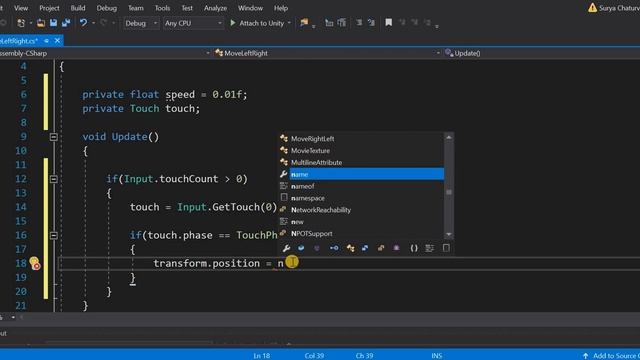The width and height of the screenshot is (640, 360).
Task: Click the Save All icon
Action: coord(66,23)
